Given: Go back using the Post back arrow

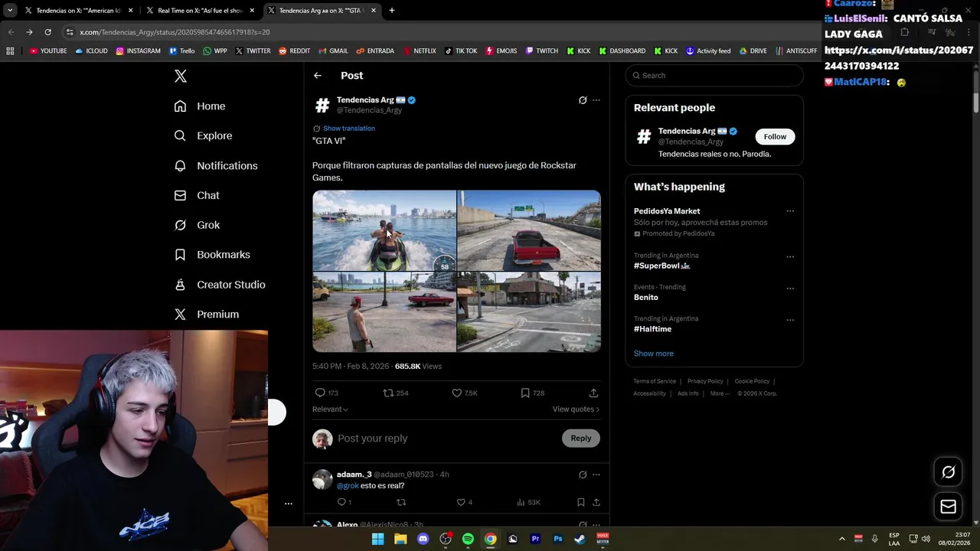Looking at the screenshot, I should click(318, 76).
